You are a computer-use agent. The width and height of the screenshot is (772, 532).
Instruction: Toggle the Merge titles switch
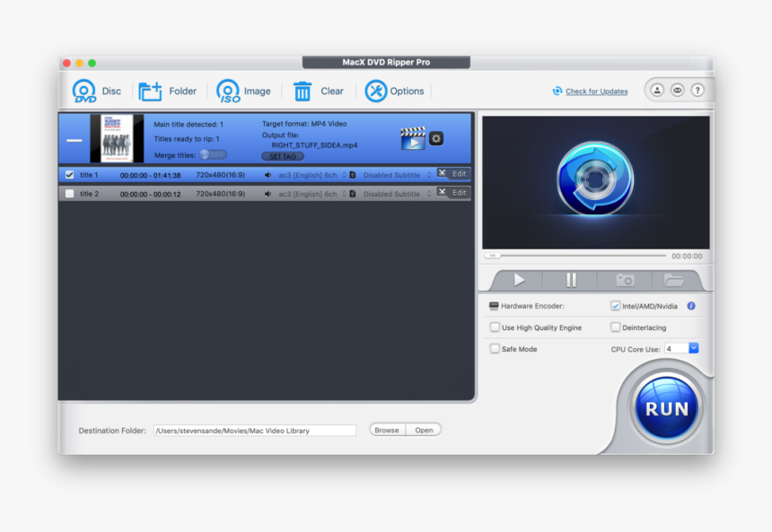(213, 155)
